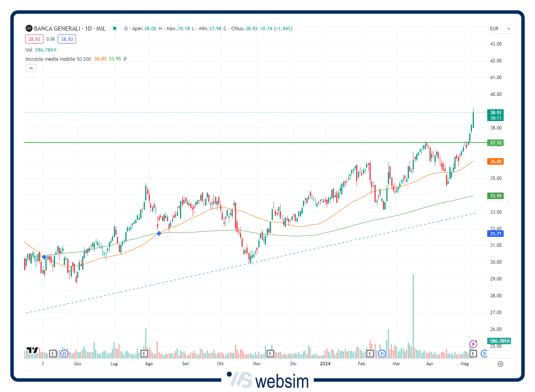Click the red 38.92 sell price button
535x392 pixels.
point(34,39)
